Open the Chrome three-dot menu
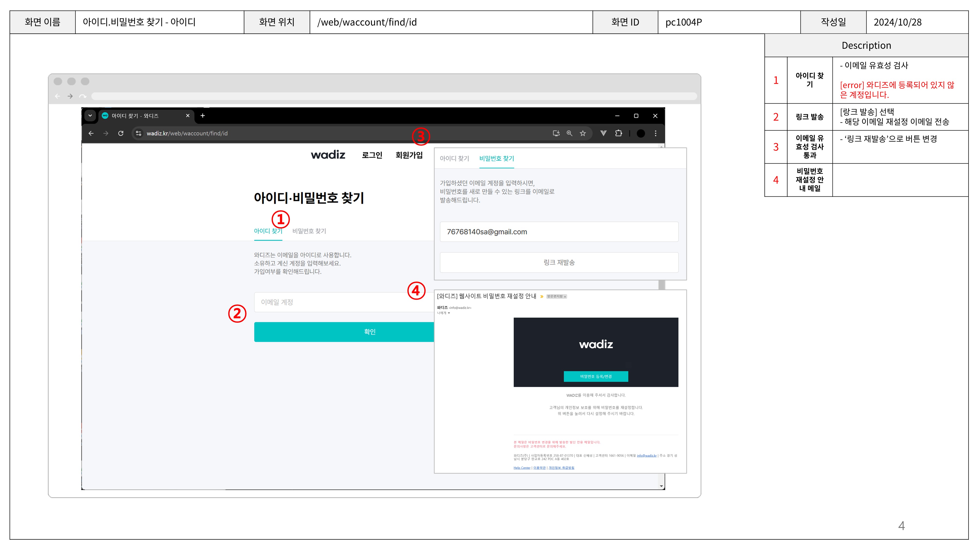 (655, 133)
